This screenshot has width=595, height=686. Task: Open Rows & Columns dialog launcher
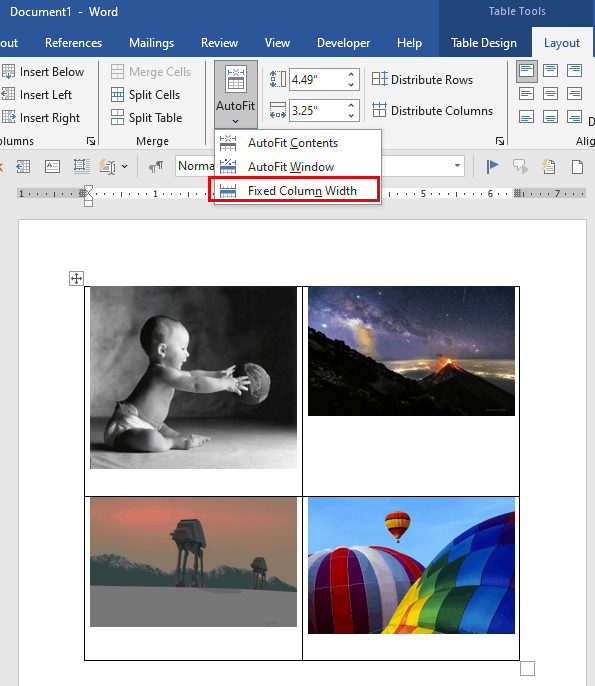[x=91, y=141]
